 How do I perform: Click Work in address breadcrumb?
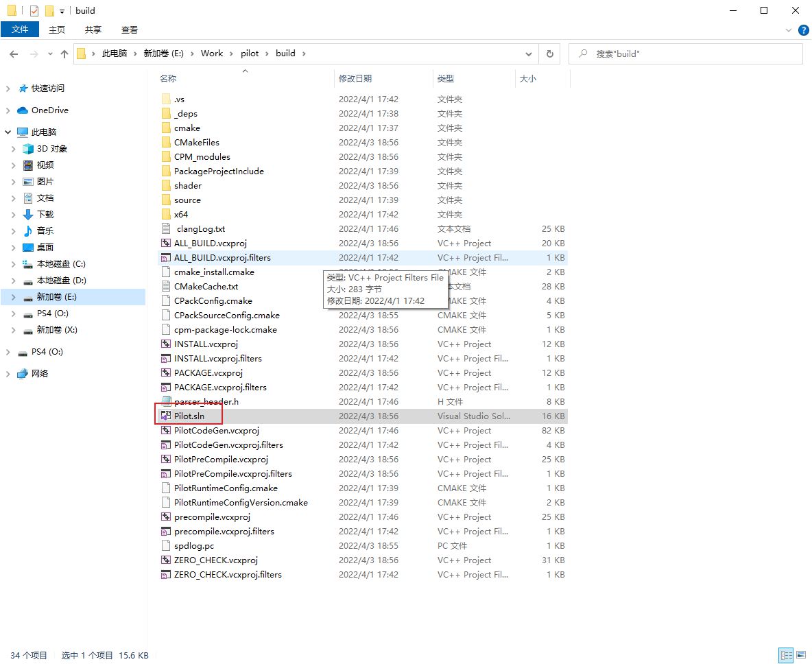(x=212, y=54)
